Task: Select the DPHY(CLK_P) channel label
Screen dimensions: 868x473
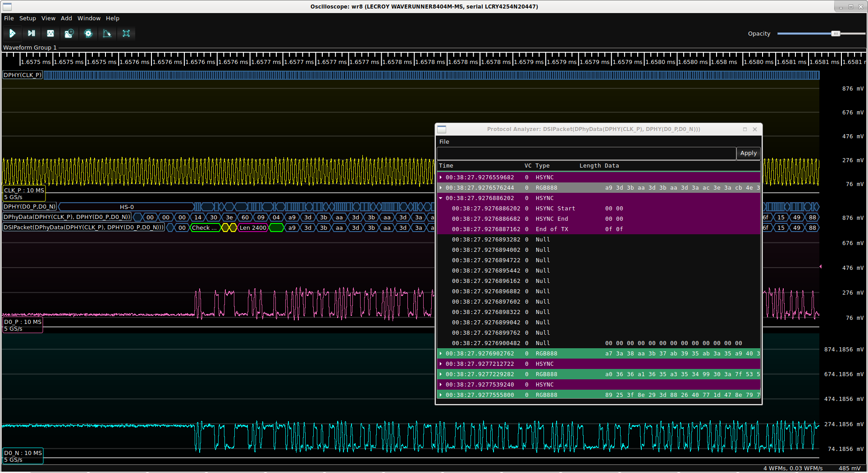Action: coord(23,75)
